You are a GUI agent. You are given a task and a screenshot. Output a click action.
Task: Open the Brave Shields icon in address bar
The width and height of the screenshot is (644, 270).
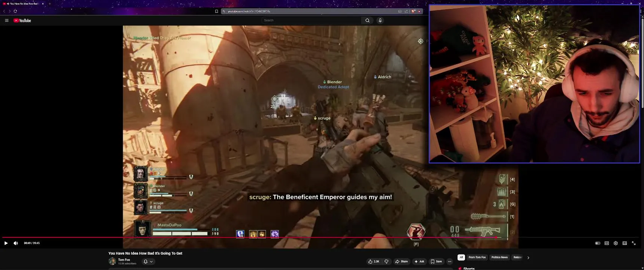click(413, 11)
